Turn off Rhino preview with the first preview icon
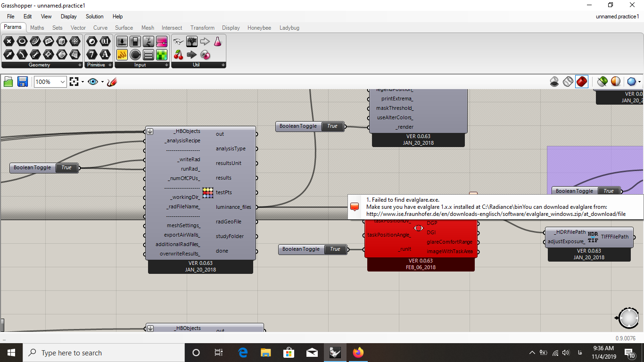 pos(554,82)
